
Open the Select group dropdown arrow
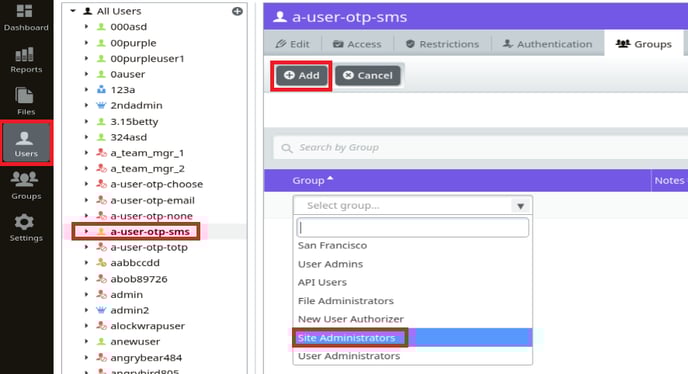pyautogui.click(x=520, y=206)
